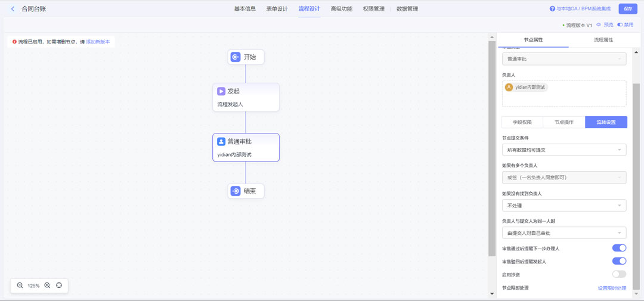Switch to the 表单设计 tab
This screenshot has height=301, width=644.
[x=277, y=9]
